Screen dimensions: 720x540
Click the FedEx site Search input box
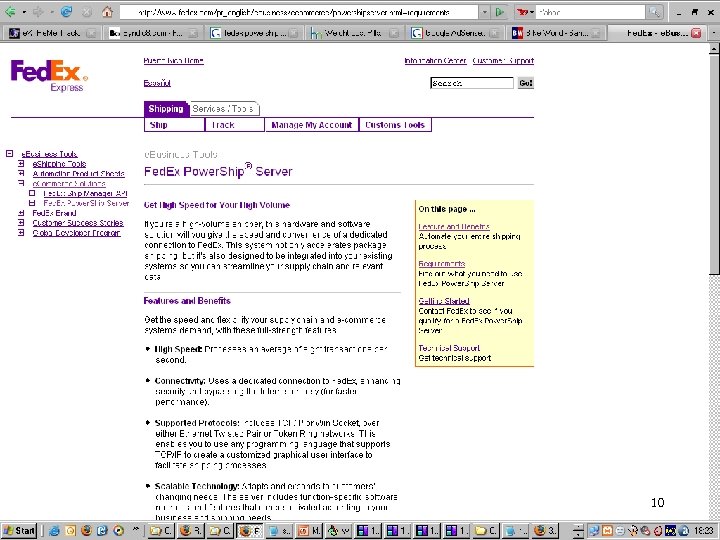pyautogui.click(x=472, y=83)
